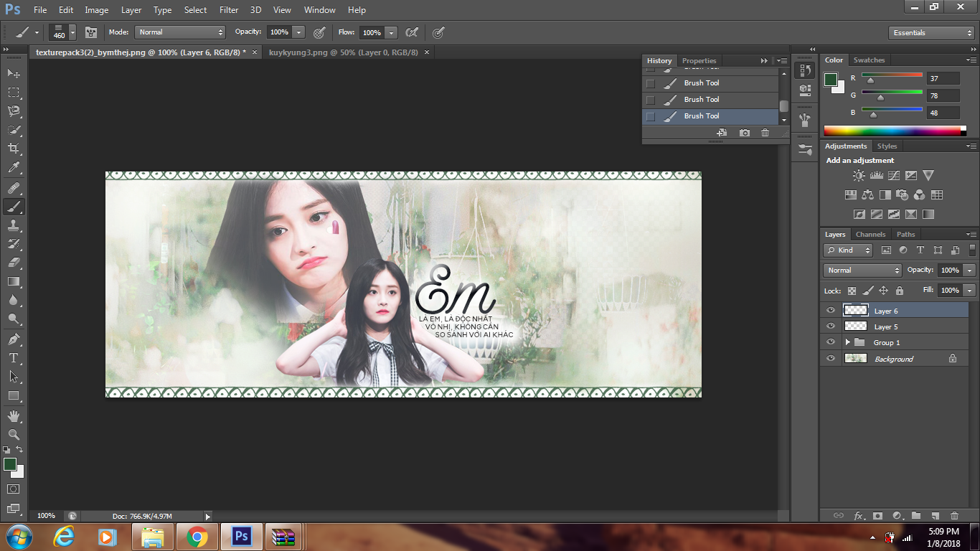
Task: Switch to kuykyung3.png document tab
Action: pos(344,52)
